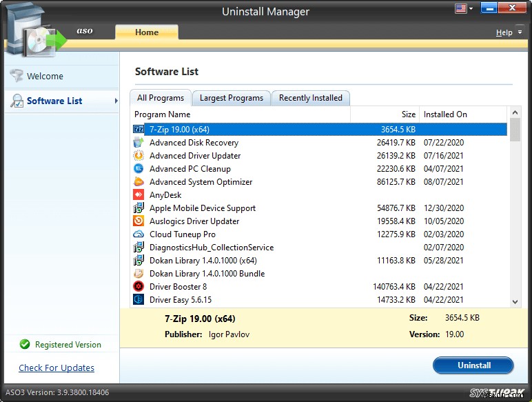Click the Cloud Tuneup Pro icon
This screenshot has width=532, height=402.
point(138,234)
